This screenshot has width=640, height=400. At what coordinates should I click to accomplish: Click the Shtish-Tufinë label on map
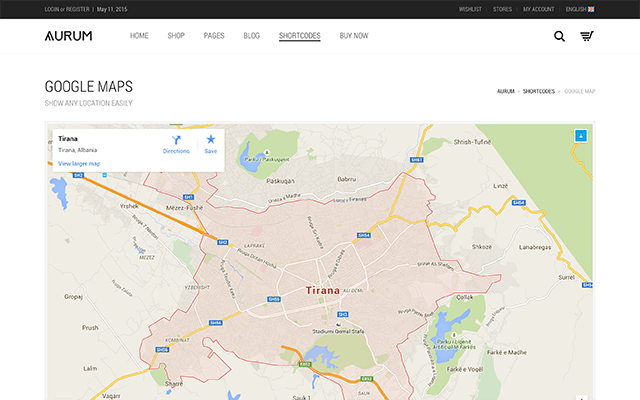(472, 142)
